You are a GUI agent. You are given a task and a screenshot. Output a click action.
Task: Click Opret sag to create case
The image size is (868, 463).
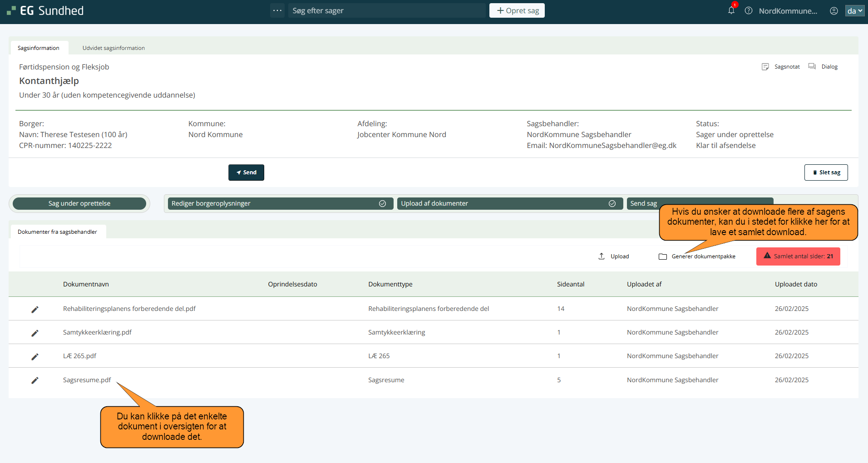(x=517, y=10)
